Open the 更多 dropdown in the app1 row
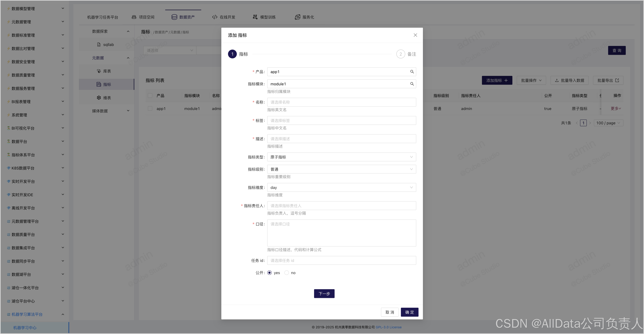This screenshot has height=334, width=644. (616, 108)
